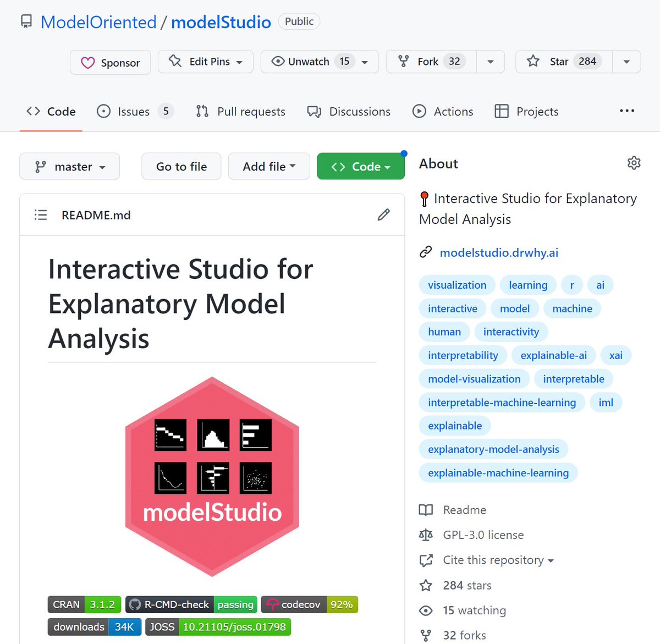
Task: Select the interpretable-machine-learning topic tag
Action: [x=502, y=403]
